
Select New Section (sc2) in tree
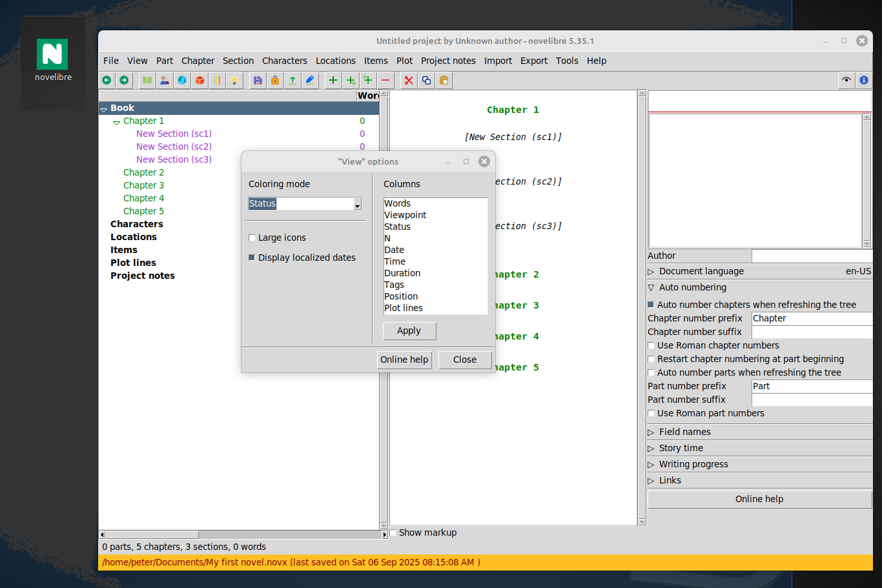click(x=174, y=147)
